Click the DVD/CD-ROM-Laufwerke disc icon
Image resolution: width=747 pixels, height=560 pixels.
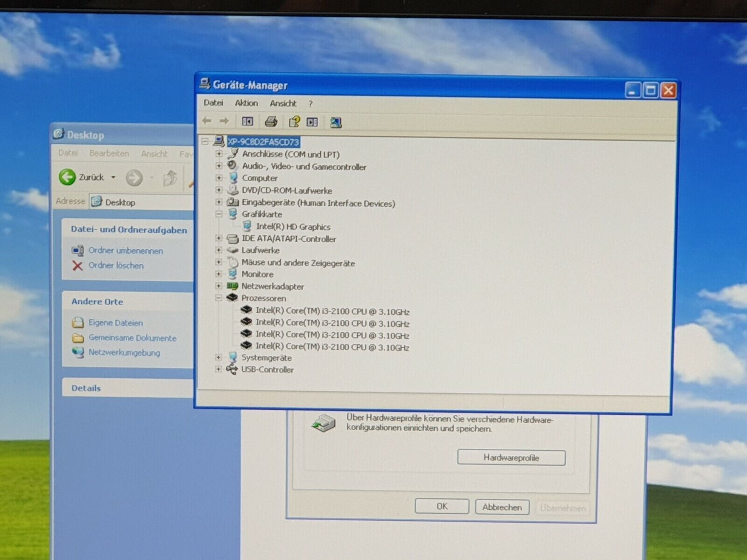coord(233,190)
